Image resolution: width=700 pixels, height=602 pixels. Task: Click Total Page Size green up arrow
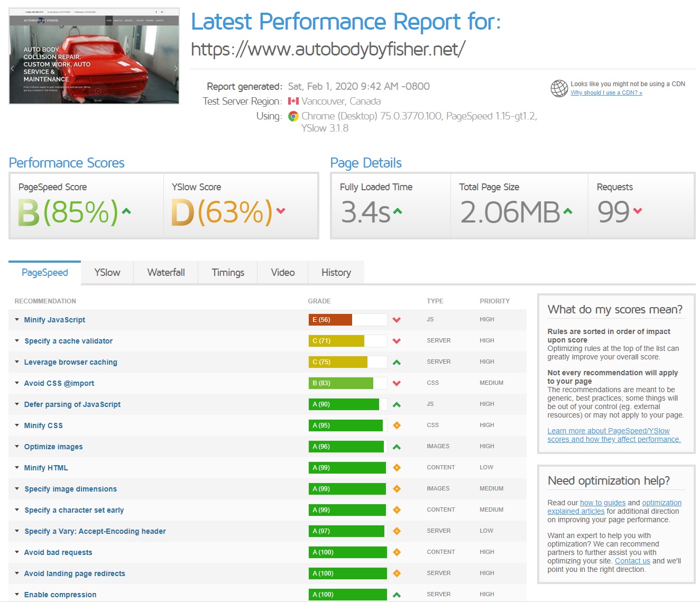point(568,211)
